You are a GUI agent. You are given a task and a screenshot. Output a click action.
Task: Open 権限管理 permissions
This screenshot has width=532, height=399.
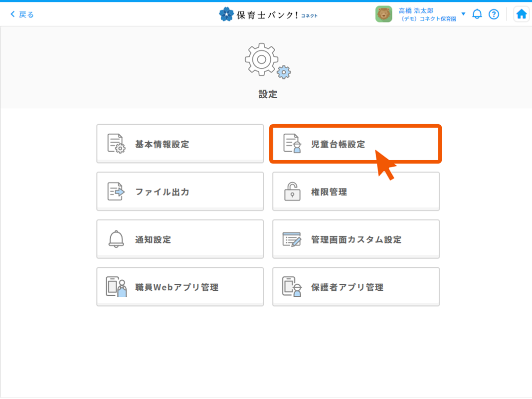tap(355, 192)
